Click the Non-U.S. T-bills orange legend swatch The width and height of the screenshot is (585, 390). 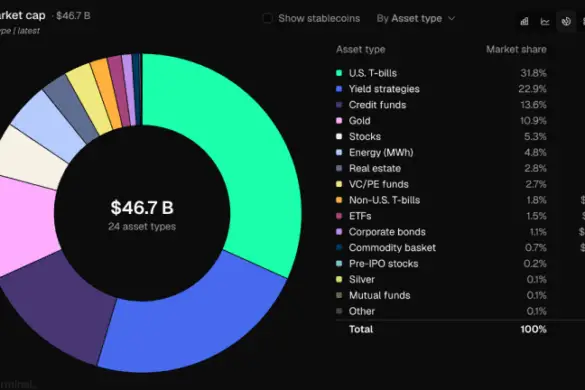[339, 200]
